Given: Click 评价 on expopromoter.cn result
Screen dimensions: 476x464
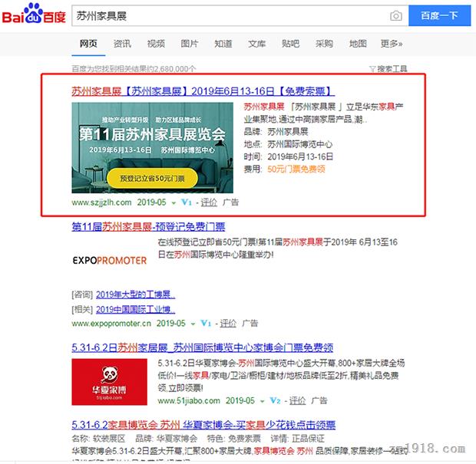Looking at the screenshot, I should click(228, 324).
